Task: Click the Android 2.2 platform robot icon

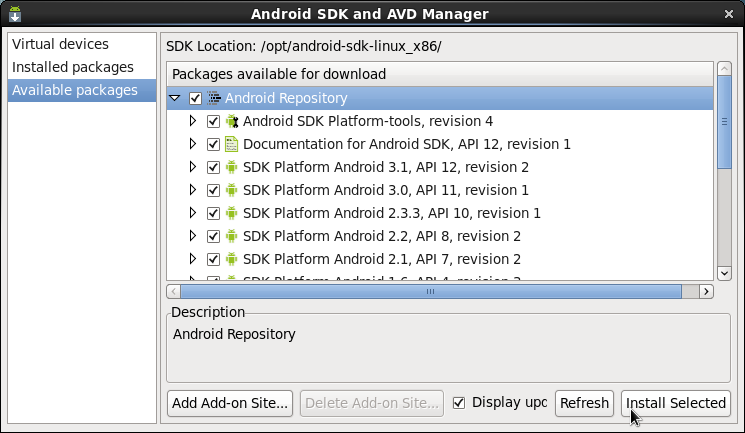Action: [231, 236]
